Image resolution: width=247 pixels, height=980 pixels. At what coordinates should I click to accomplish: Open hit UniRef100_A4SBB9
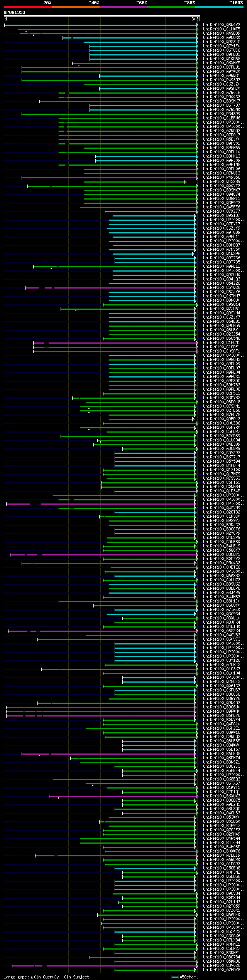pyautogui.click(x=222, y=34)
